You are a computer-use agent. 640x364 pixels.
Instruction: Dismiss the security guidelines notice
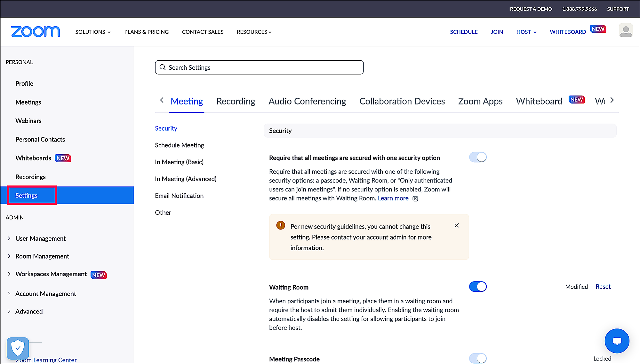(457, 225)
